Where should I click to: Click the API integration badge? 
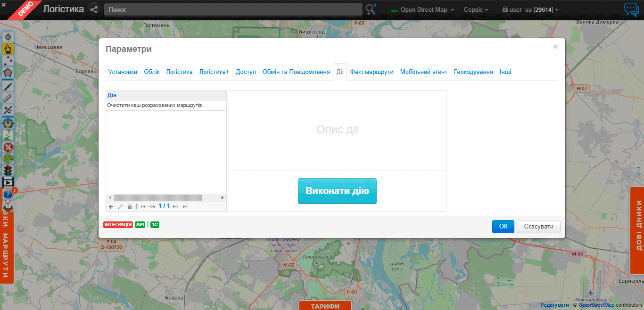click(140, 225)
